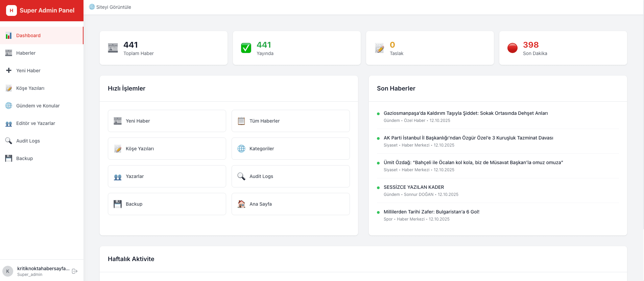Click the Hızlı İşlemler heading
The image size is (644, 281).
(x=126, y=88)
